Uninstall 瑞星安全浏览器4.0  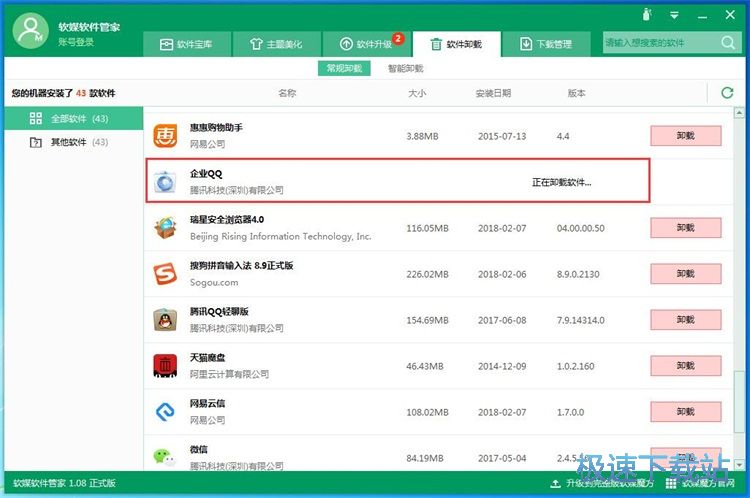686,228
